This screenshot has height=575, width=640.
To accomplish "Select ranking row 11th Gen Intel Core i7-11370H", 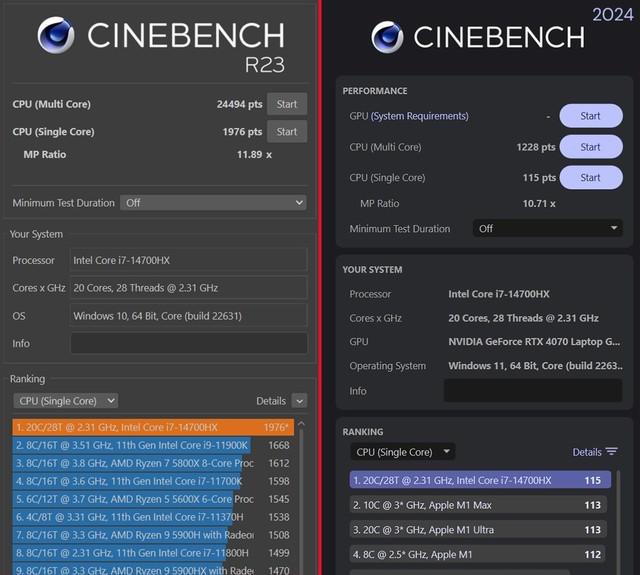I will (x=153, y=517).
